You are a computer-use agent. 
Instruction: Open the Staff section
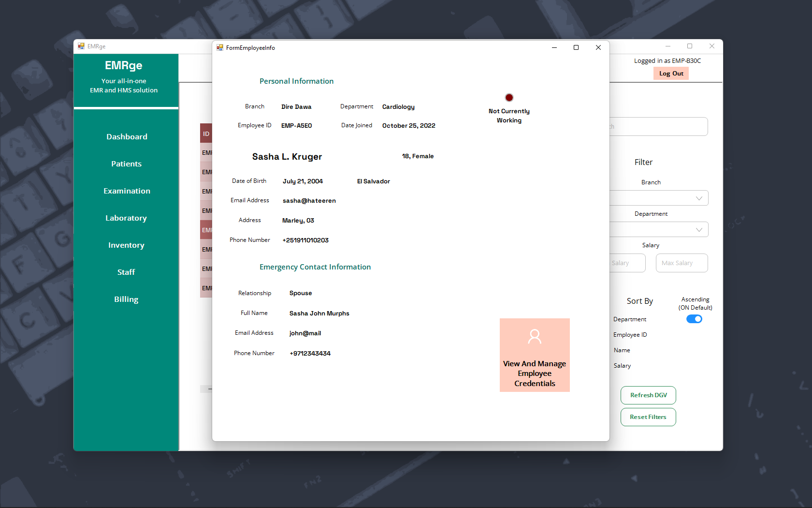[126, 272]
